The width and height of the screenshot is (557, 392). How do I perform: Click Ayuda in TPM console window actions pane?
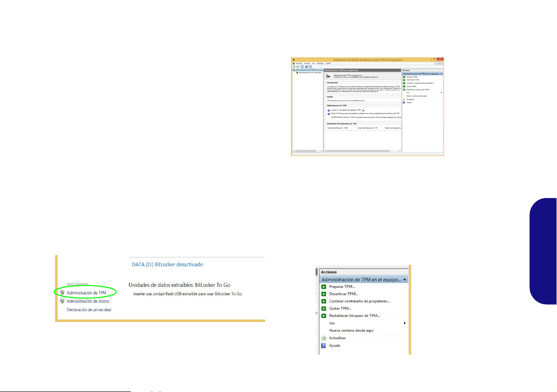(409, 102)
